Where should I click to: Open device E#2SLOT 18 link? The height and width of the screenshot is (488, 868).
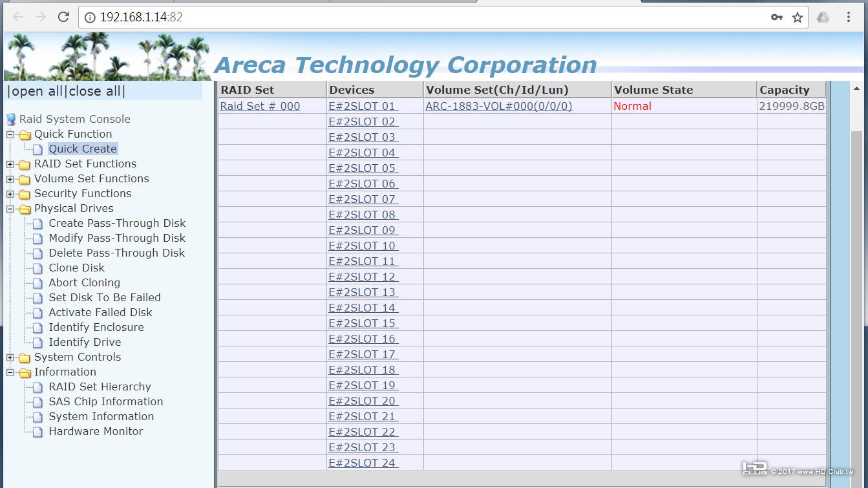(x=363, y=370)
